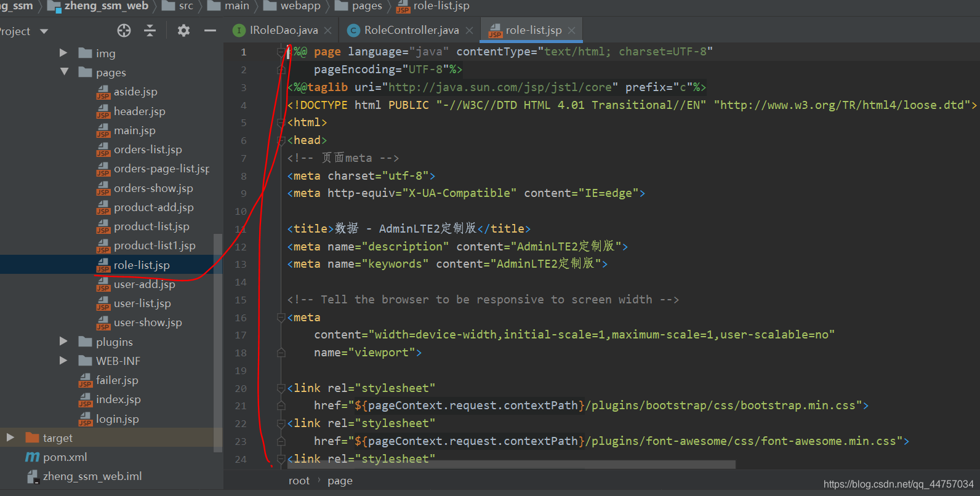The height and width of the screenshot is (496, 980).
Task: Click the locate/scroll-from-source target icon
Action: pos(124,31)
